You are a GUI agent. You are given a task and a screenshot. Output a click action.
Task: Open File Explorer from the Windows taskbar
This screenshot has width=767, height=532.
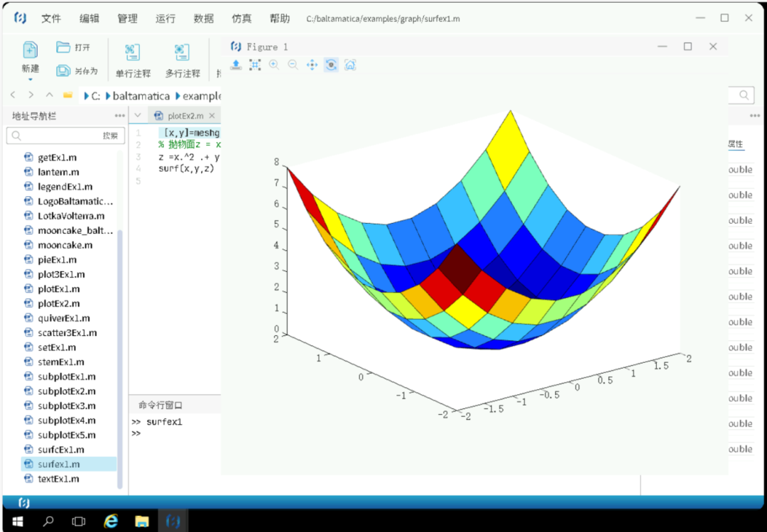point(141,521)
